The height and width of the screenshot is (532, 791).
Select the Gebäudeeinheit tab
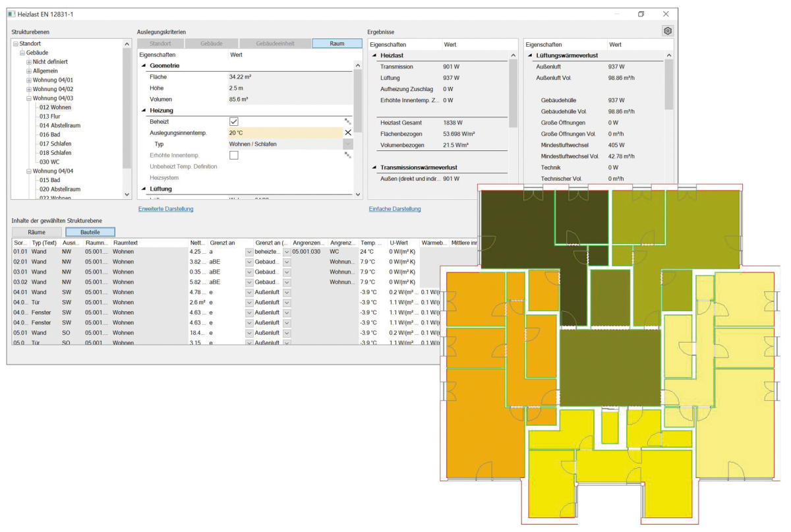(x=274, y=44)
